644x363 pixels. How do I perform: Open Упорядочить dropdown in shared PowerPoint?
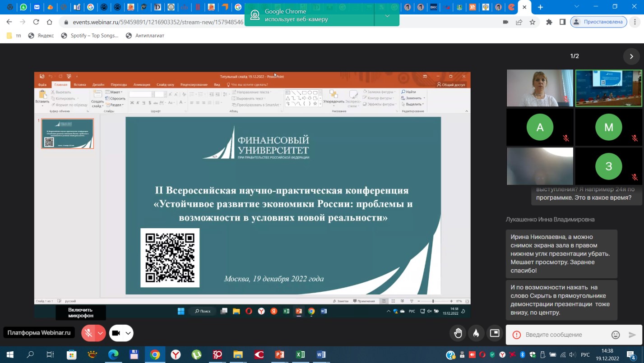coord(334,97)
